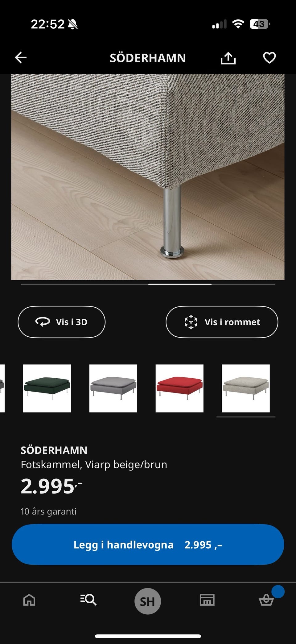
Task: Select the grey footstool variant
Action: 113,388
